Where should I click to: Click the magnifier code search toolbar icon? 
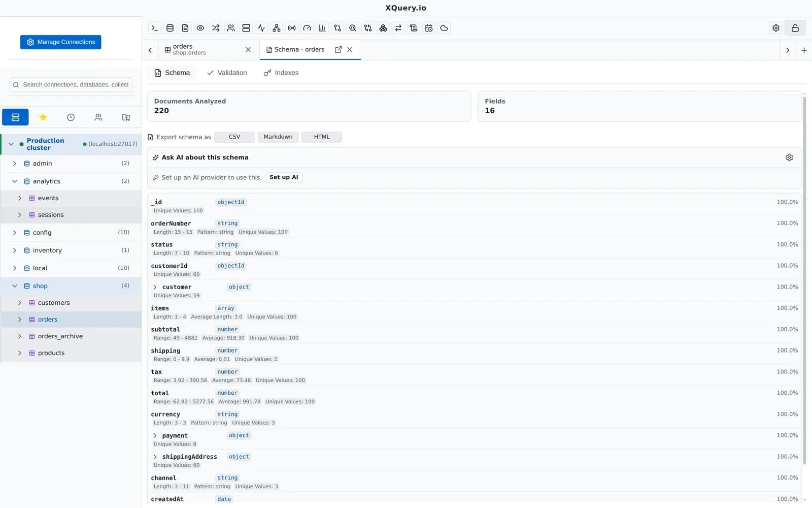[x=353, y=28]
